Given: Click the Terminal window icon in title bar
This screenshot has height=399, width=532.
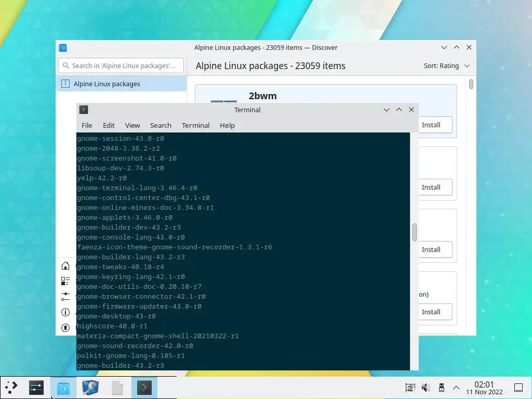Looking at the screenshot, I should click(x=84, y=110).
